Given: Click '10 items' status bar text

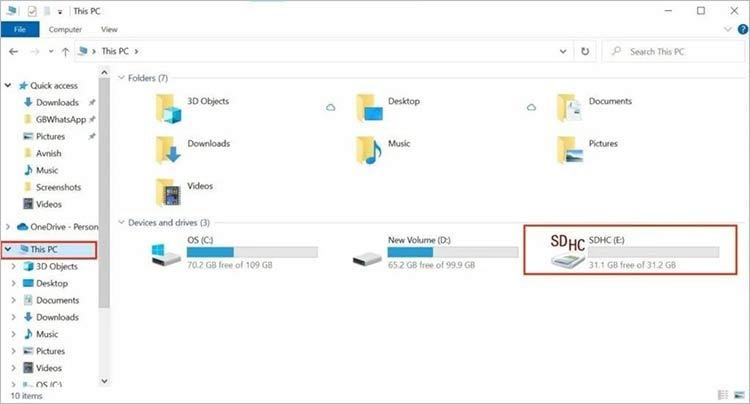Looking at the screenshot, I should pos(26,396).
